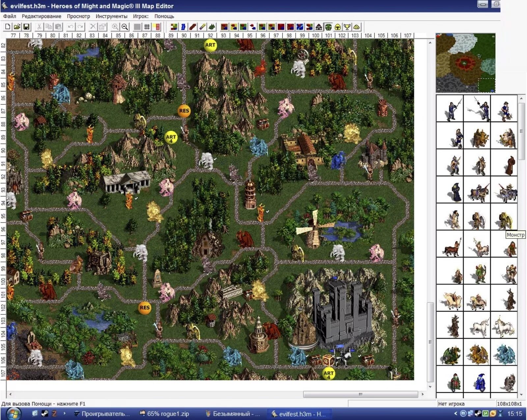Open the Игрок: menu
Image resolution: width=527 pixels, height=420 pixels.
coord(141,16)
